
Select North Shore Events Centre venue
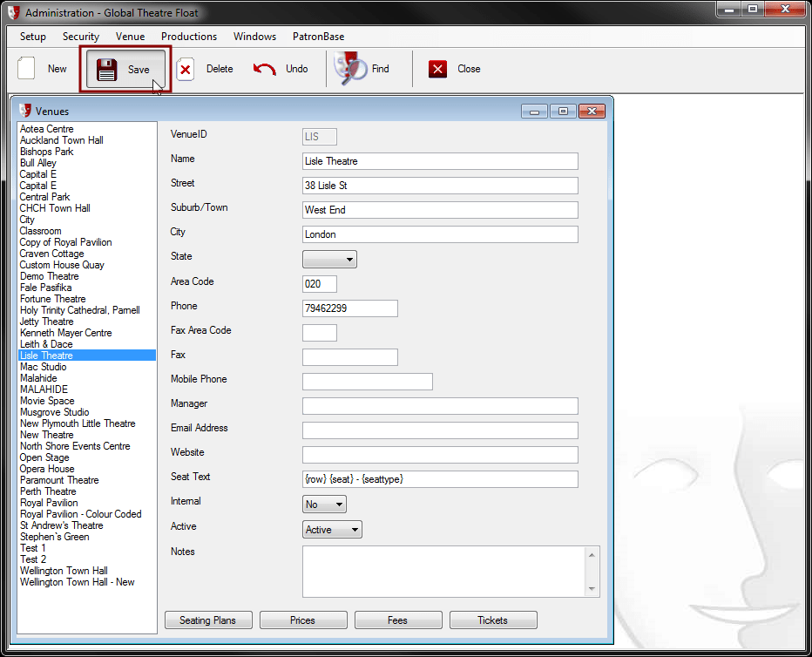click(x=75, y=446)
